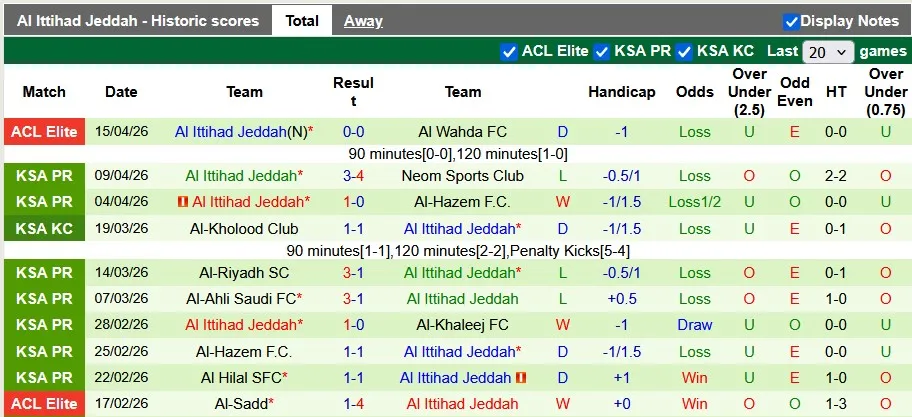Click the ACL Elite badge for 15/04/26 match
Image resolution: width=912 pixels, height=417 pixels.
click(x=44, y=132)
